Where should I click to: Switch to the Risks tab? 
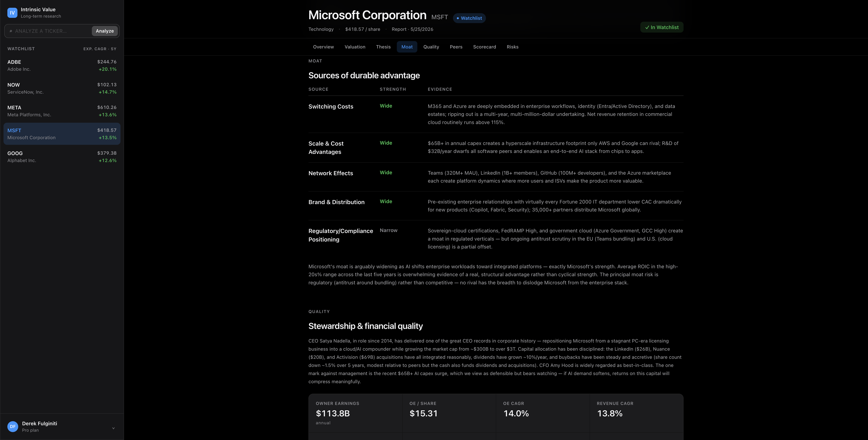(x=512, y=47)
